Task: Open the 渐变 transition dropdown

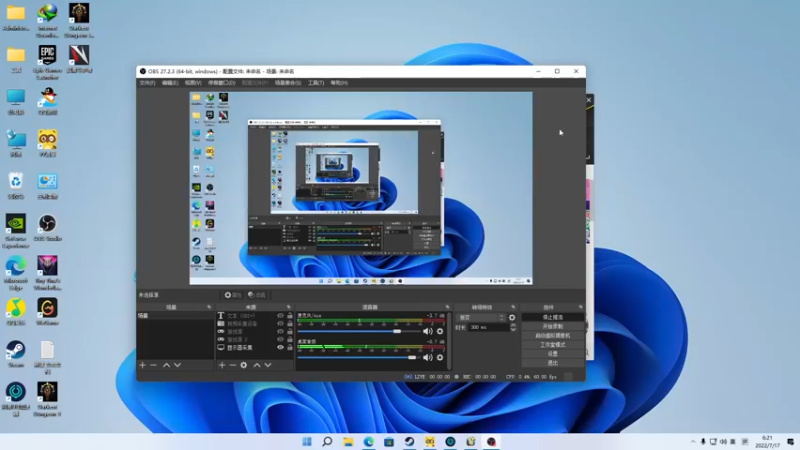Action: pyautogui.click(x=480, y=317)
